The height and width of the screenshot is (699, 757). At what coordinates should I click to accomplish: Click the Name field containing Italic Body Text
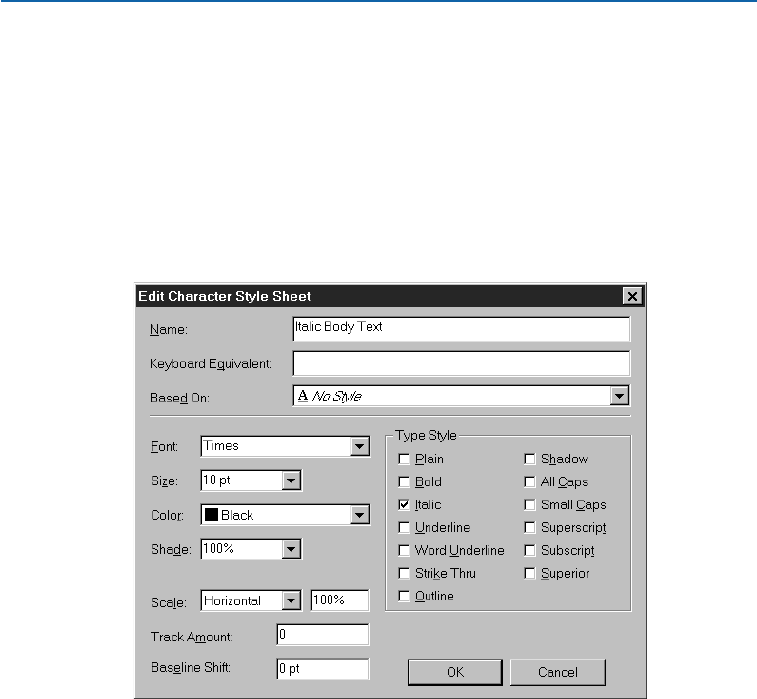click(x=461, y=329)
